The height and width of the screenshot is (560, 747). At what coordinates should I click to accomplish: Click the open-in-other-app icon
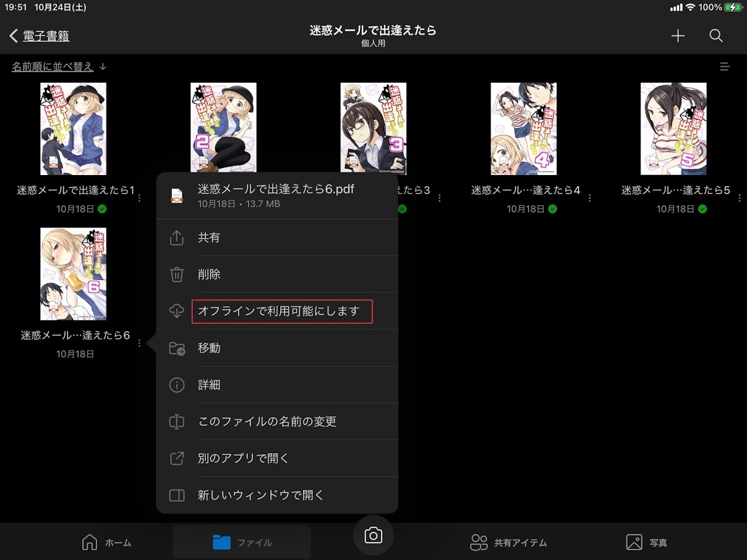click(176, 458)
